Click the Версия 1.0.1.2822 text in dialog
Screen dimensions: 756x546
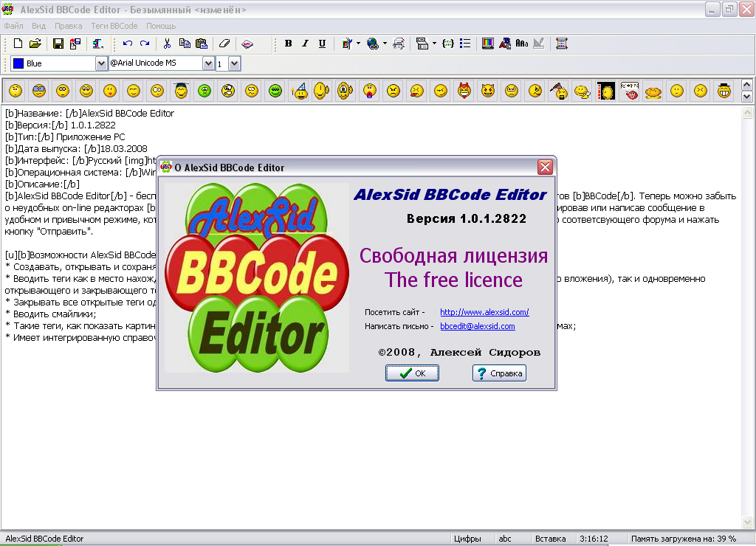467,219
